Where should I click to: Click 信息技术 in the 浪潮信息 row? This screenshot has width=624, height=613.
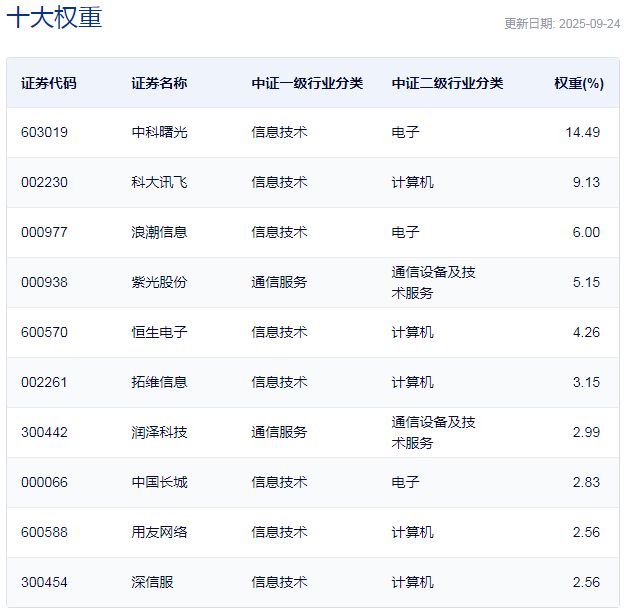(279, 232)
